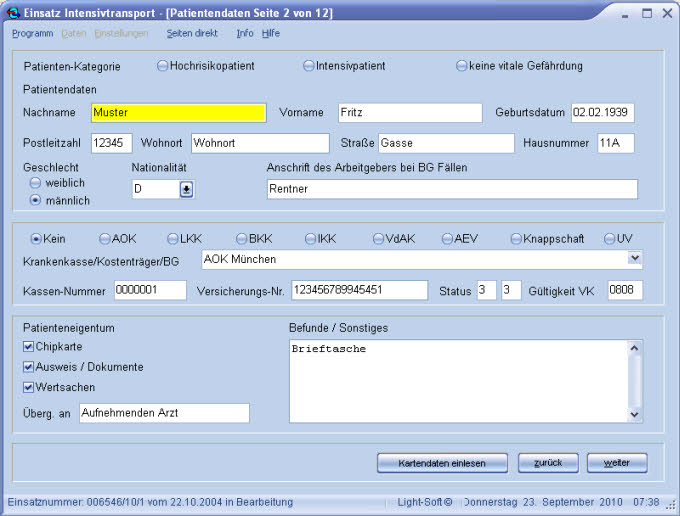The height and width of the screenshot is (516, 680).
Task: Click the Geburtsdatum field
Action: point(602,113)
